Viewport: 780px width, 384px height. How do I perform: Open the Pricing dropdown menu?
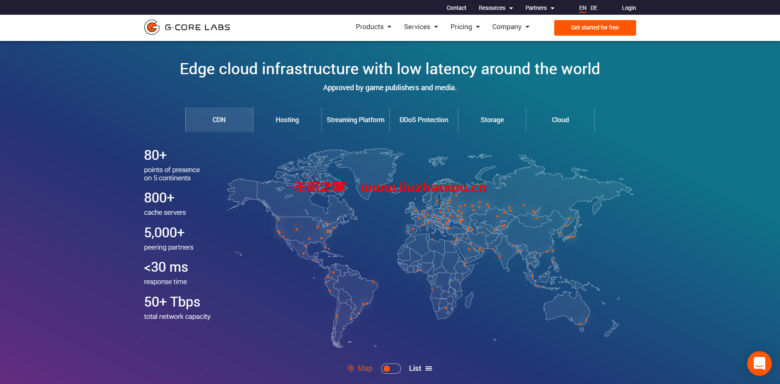point(465,27)
